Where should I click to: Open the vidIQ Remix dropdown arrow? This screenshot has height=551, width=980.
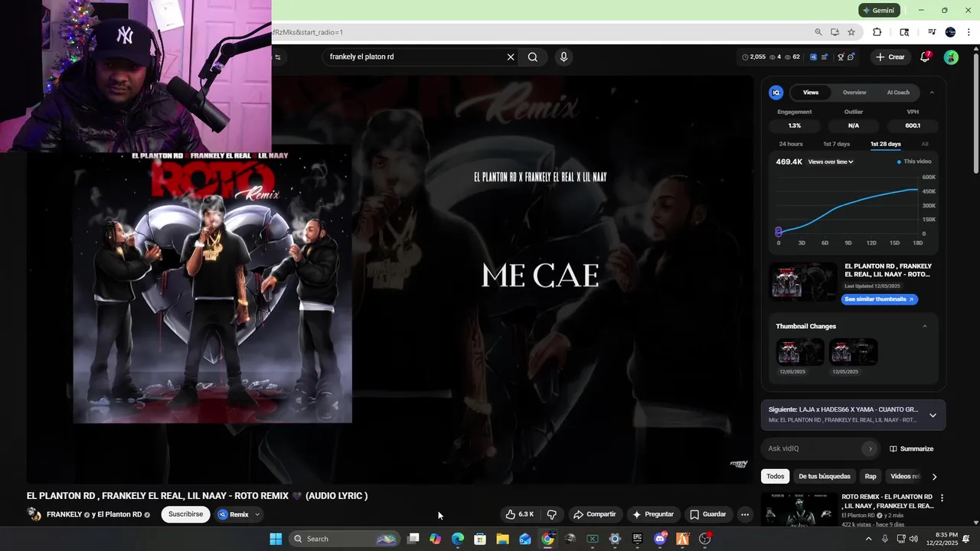point(257,514)
